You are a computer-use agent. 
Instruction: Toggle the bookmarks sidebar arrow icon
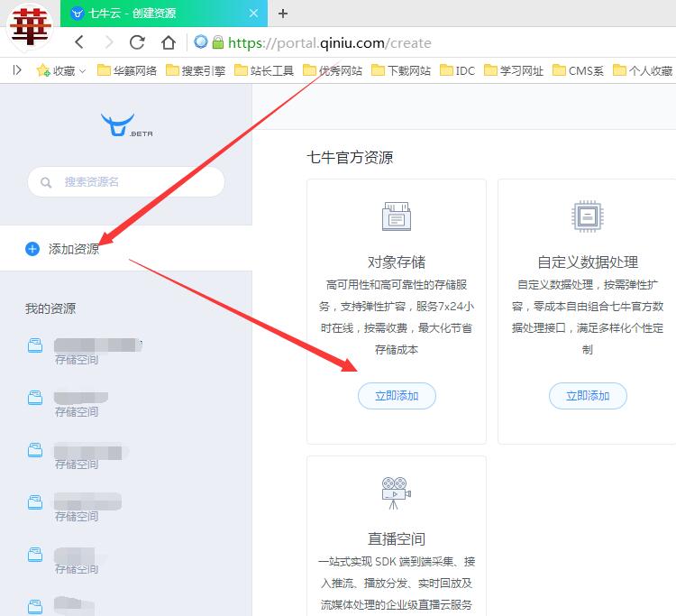[17, 69]
